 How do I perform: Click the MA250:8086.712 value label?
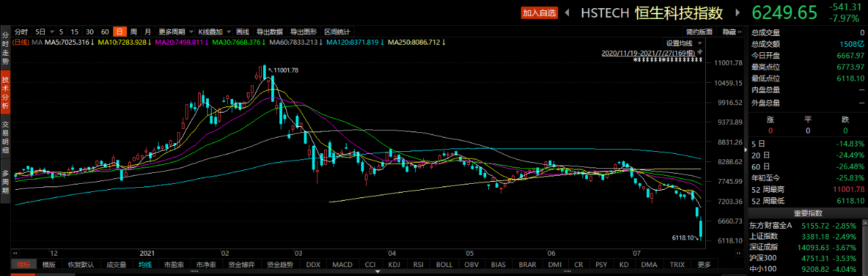click(x=416, y=43)
